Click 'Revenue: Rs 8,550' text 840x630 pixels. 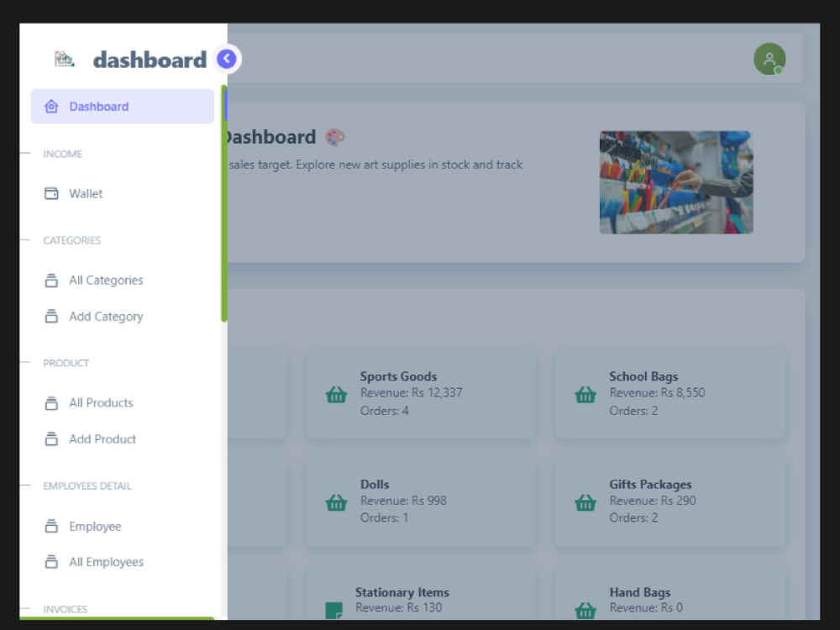pyautogui.click(x=658, y=392)
